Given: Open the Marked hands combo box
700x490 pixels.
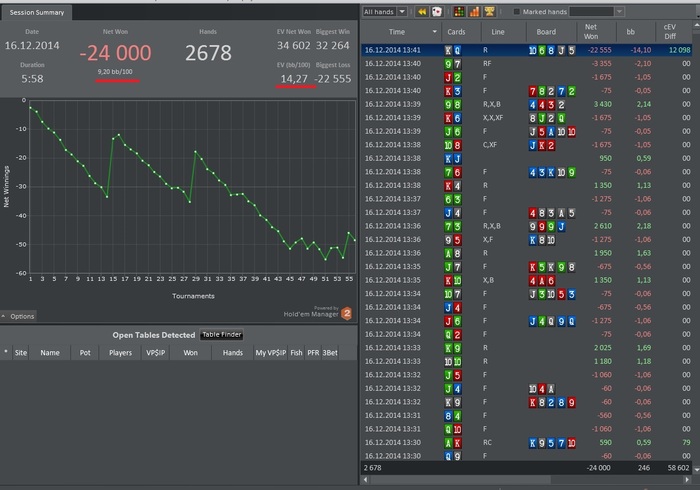Looking at the screenshot, I should (x=596, y=12).
